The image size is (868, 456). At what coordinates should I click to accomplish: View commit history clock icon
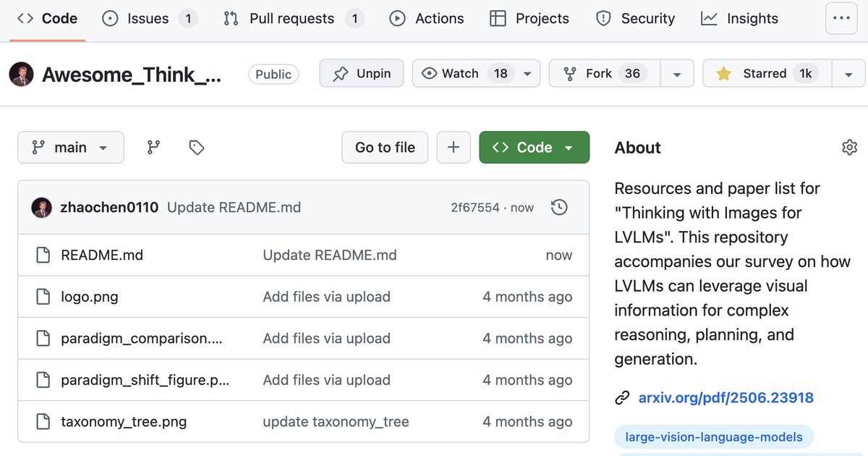(x=559, y=208)
